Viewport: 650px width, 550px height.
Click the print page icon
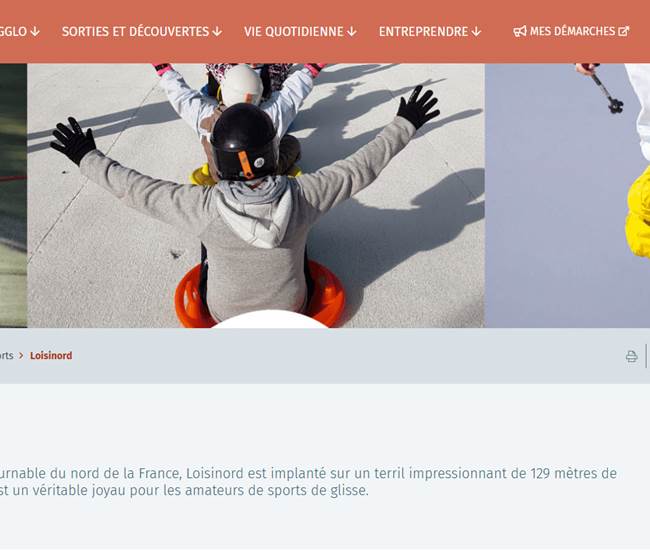point(631,356)
